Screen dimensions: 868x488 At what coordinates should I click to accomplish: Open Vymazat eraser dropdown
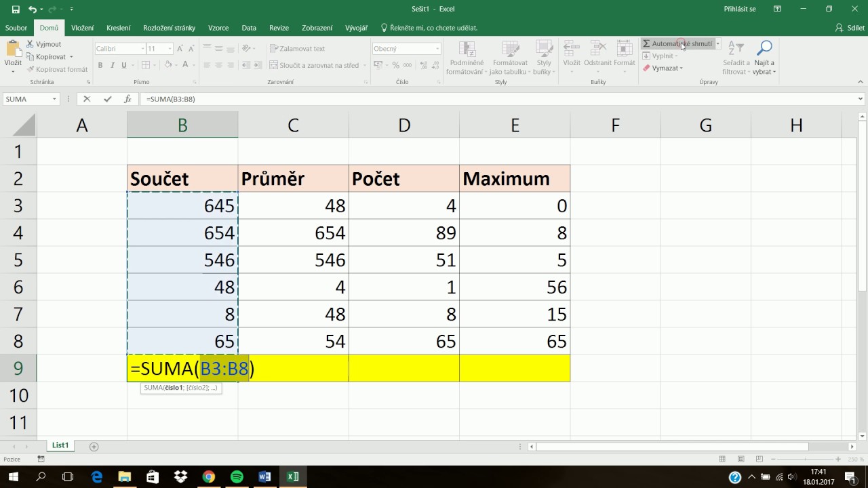pos(663,68)
